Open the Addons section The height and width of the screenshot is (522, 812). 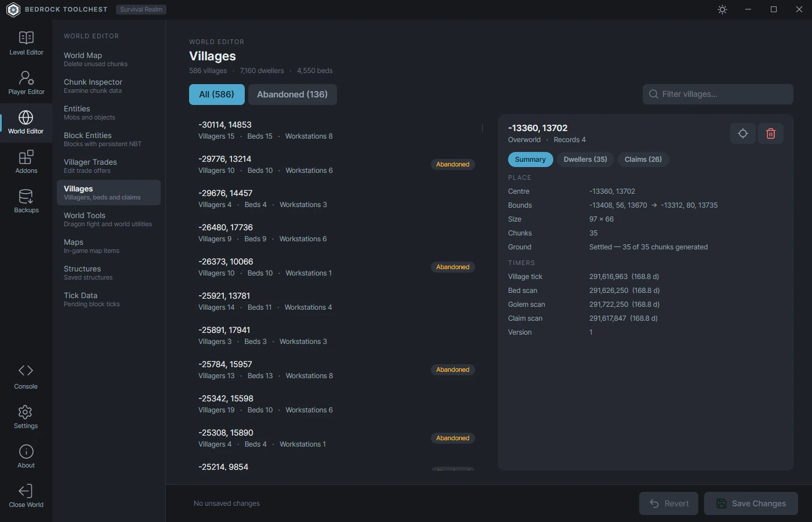[26, 162]
